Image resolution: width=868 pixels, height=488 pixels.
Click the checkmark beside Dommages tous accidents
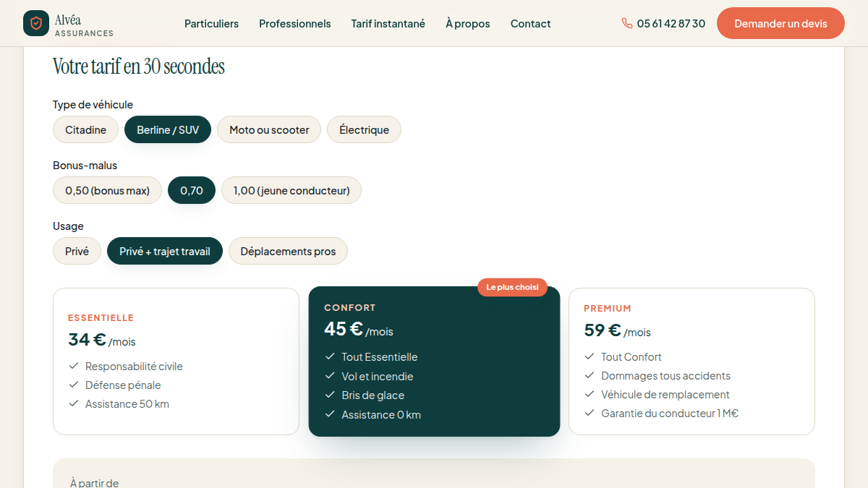tap(589, 375)
